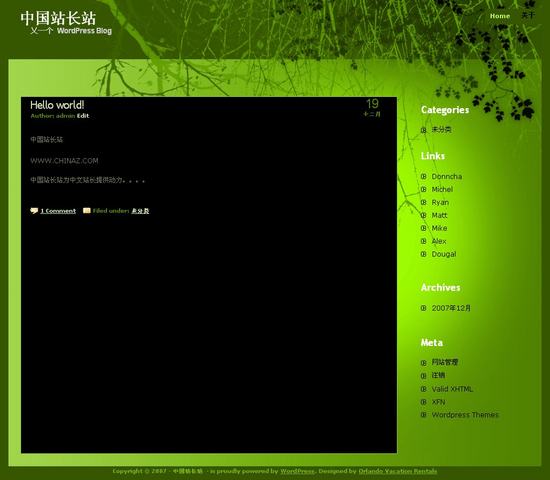Image resolution: width=550 pixels, height=480 pixels.
Task: Click the Author: admin text
Action: pos(53,116)
